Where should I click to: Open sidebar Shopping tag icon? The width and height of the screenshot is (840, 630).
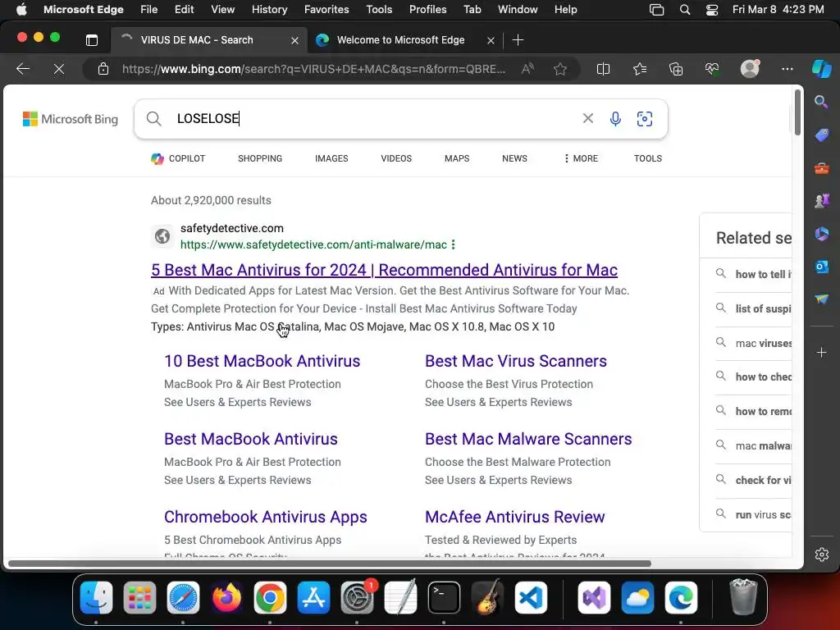click(821, 135)
